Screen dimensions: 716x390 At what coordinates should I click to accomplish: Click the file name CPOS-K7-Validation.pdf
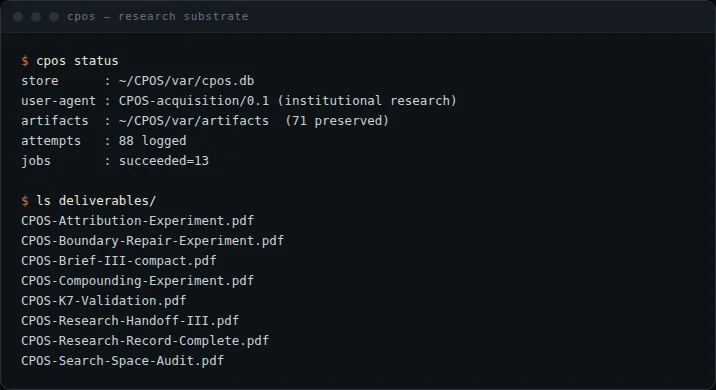click(x=104, y=301)
